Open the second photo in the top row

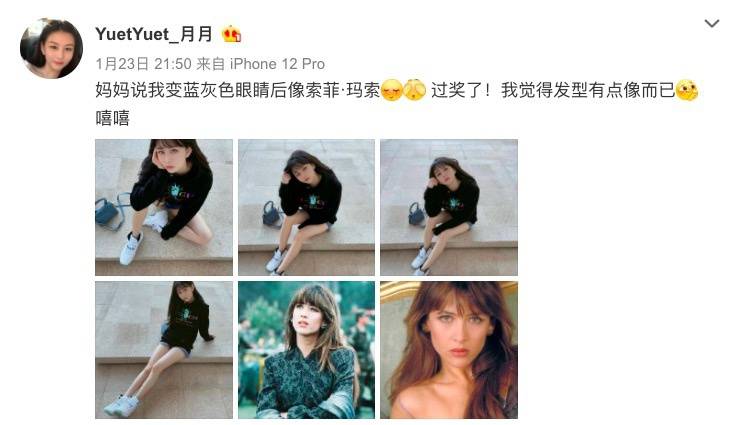[306, 207]
